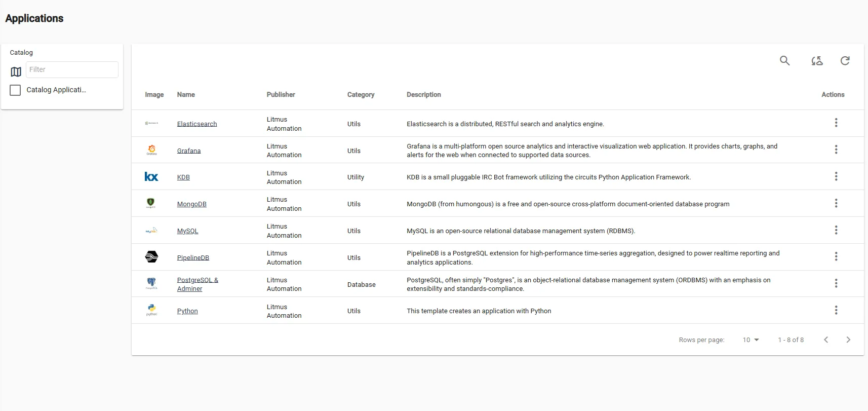The width and height of the screenshot is (868, 411).
Task: Open actions menu for PostgreSQL & Adminer row
Action: coord(836,283)
